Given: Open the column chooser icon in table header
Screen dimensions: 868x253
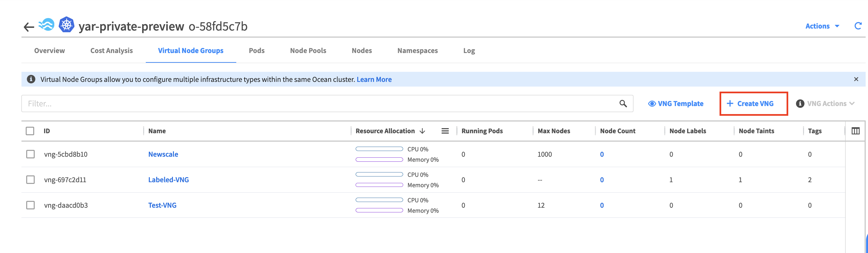Looking at the screenshot, I should pos(855,131).
